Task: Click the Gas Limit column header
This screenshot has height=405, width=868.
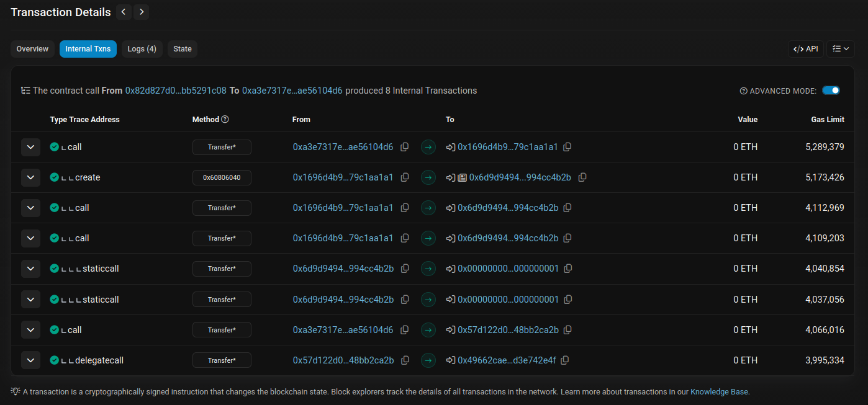Action: (x=828, y=120)
